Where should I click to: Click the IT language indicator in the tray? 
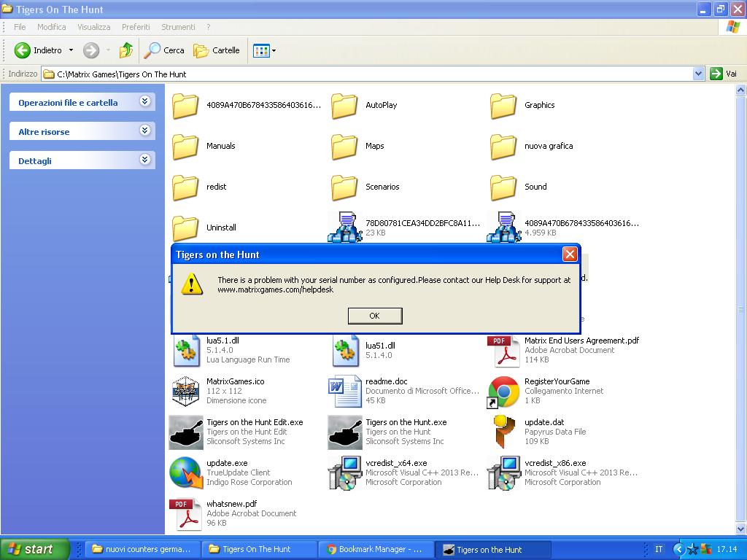pyautogui.click(x=659, y=549)
